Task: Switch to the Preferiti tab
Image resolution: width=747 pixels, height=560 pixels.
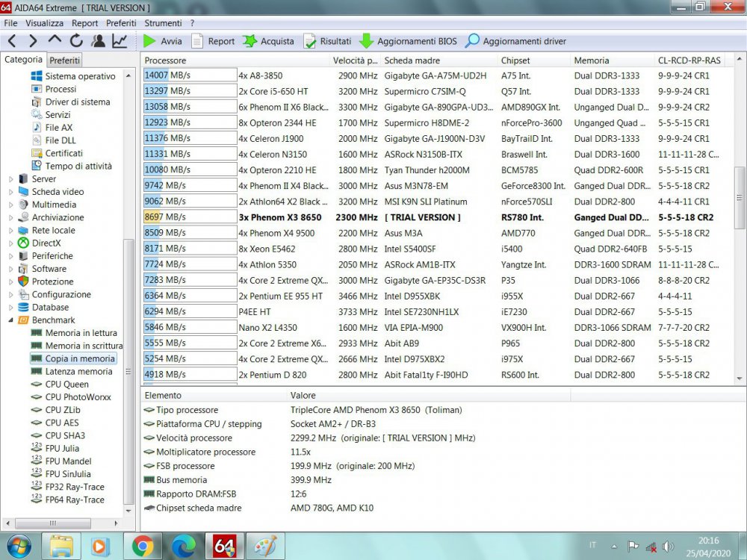Action: tap(65, 60)
